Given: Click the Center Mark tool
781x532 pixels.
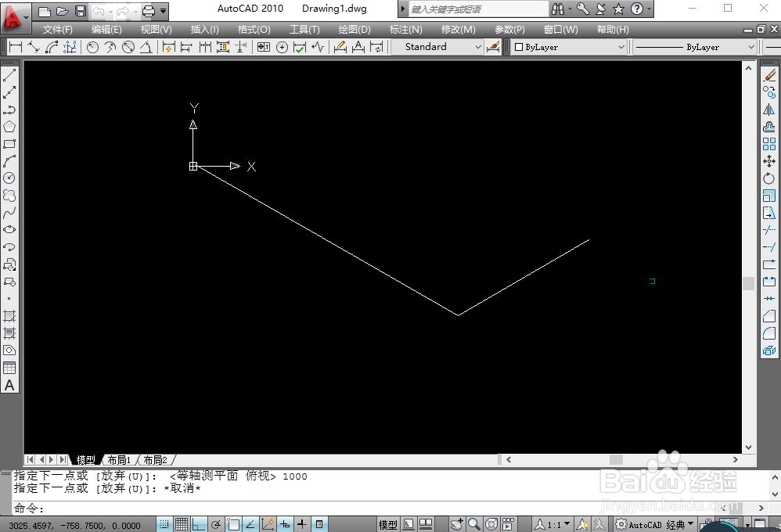Looking at the screenshot, I should (x=282, y=47).
